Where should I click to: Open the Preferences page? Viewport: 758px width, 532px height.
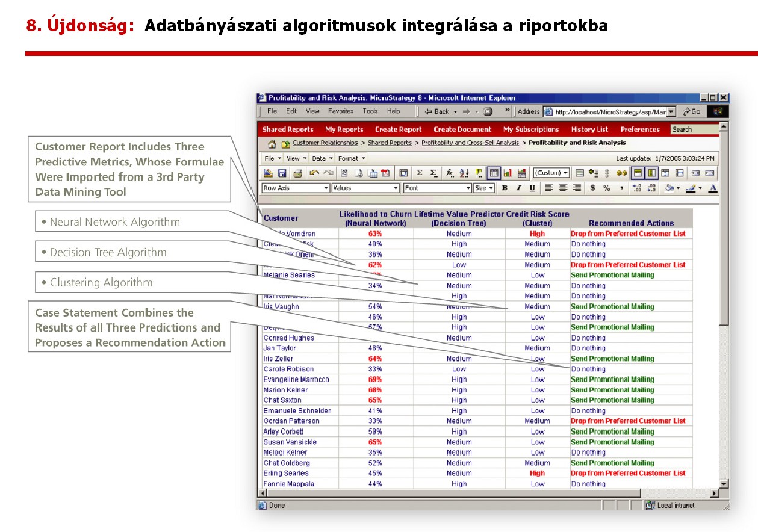[640, 129]
